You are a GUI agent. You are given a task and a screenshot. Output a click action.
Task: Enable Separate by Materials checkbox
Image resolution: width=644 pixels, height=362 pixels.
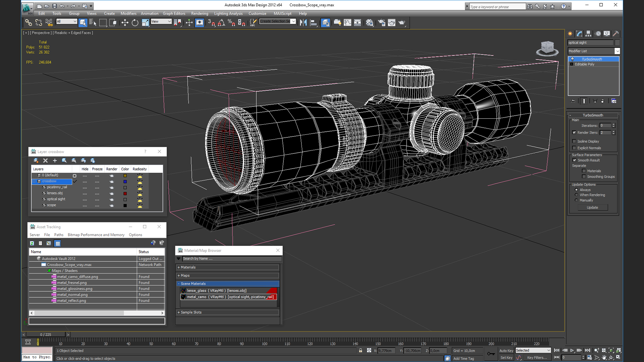pos(584,171)
